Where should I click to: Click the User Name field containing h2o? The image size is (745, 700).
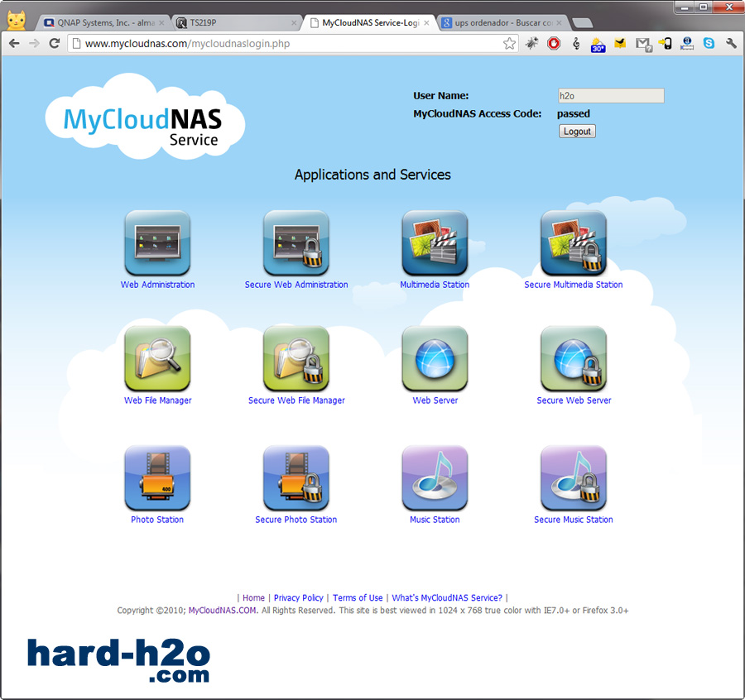(x=611, y=96)
